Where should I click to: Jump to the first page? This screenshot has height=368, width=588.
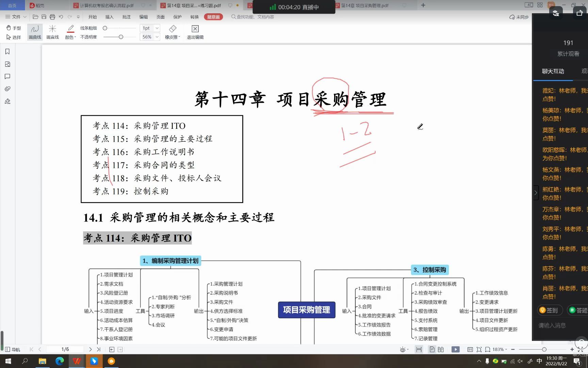[x=32, y=349]
